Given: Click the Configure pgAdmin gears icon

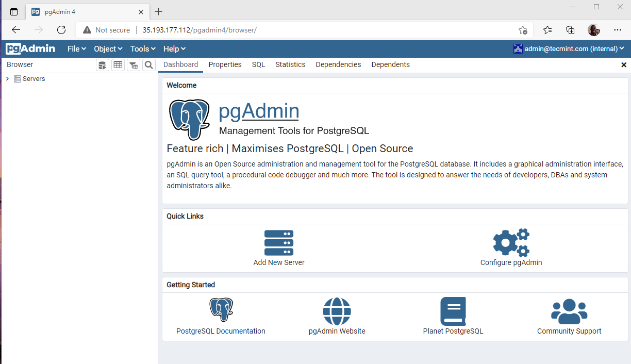Looking at the screenshot, I should [511, 242].
